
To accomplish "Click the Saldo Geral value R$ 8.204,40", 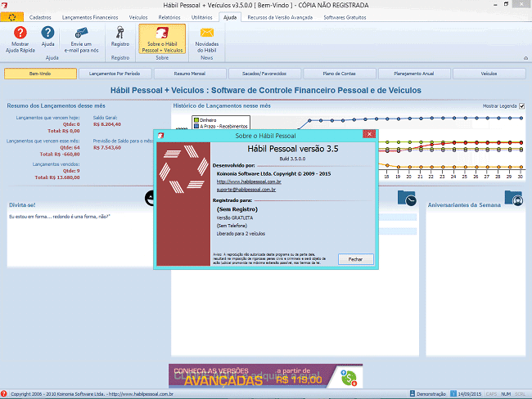I will (107, 124).
